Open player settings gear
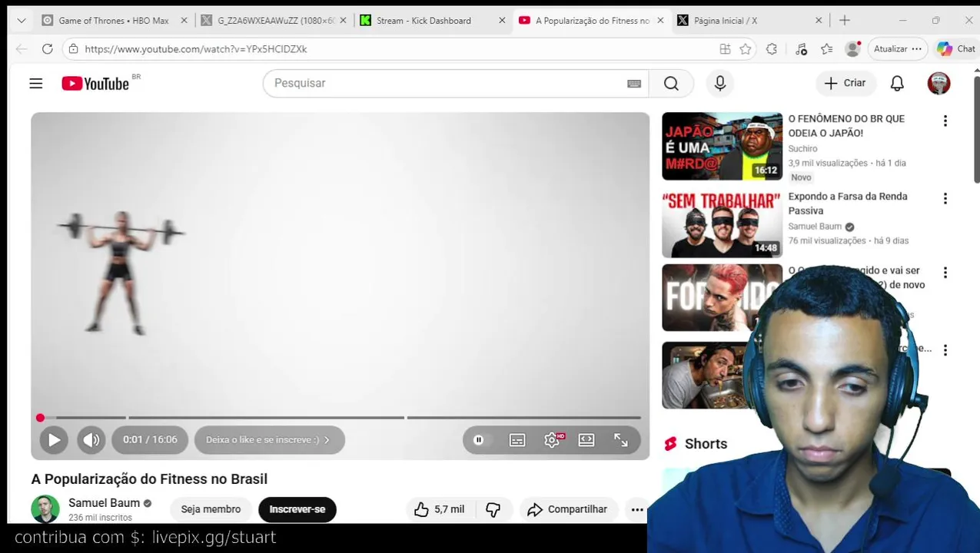 point(552,440)
